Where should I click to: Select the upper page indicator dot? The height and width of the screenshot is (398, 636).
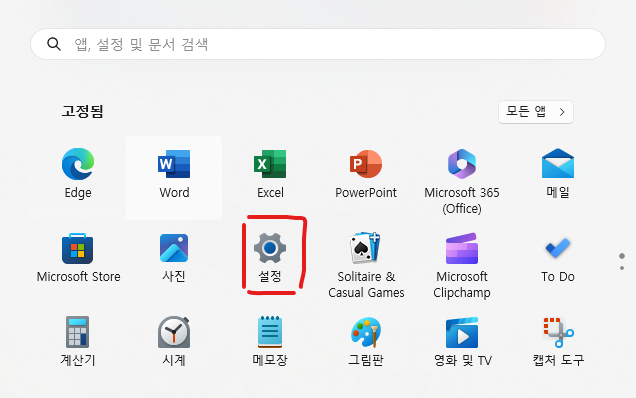click(622, 256)
